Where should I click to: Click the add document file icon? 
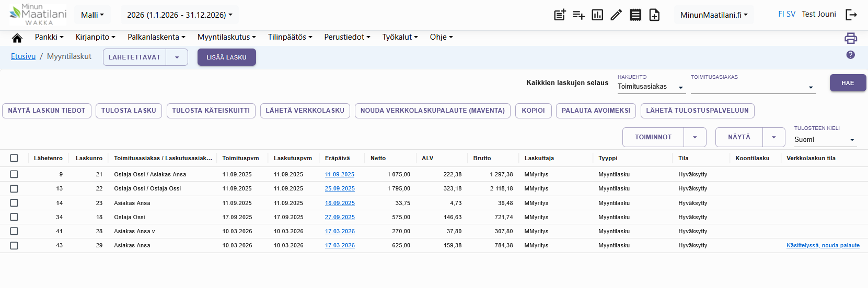pos(654,15)
